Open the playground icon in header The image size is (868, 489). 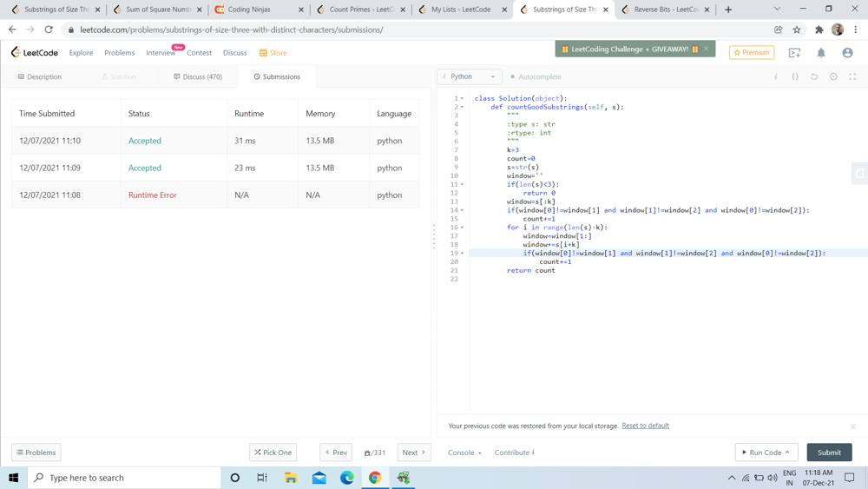pos(794,53)
